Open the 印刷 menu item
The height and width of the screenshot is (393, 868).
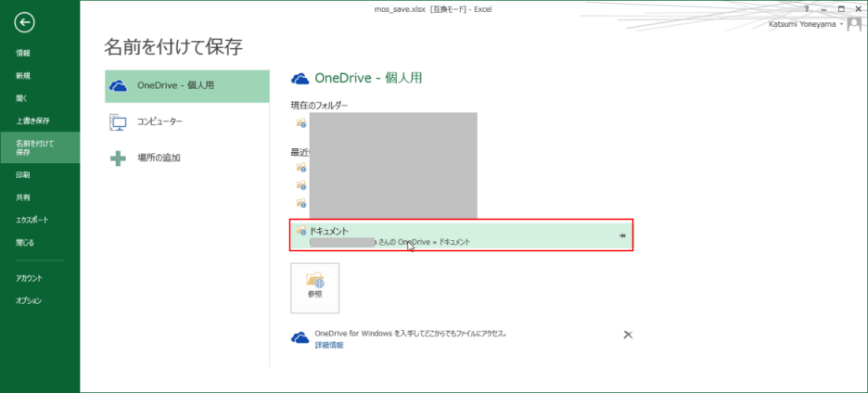[23, 175]
